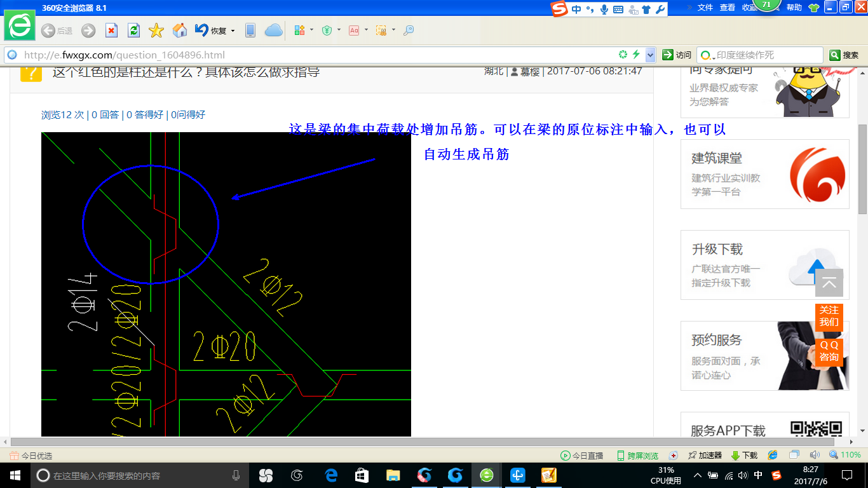Click the 搜索 search button

pyautogui.click(x=844, y=55)
